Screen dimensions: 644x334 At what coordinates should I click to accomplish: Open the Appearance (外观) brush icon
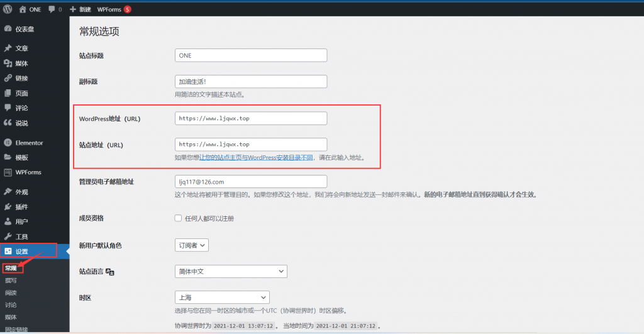tap(8, 192)
